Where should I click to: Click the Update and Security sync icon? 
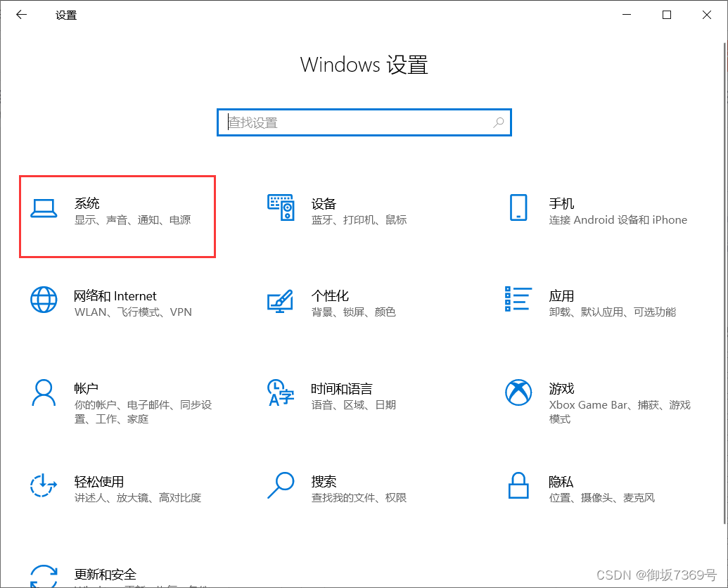pos(44,576)
